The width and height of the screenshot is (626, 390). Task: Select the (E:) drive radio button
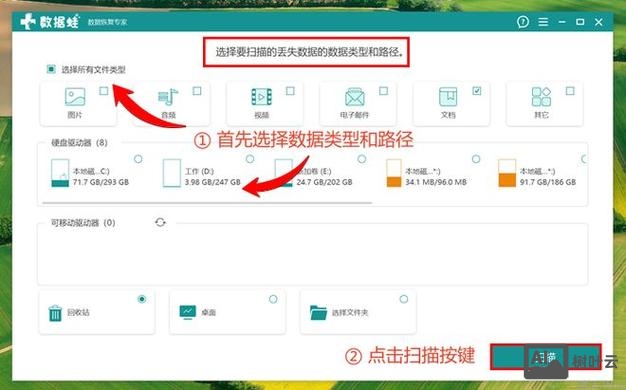tap(362, 159)
